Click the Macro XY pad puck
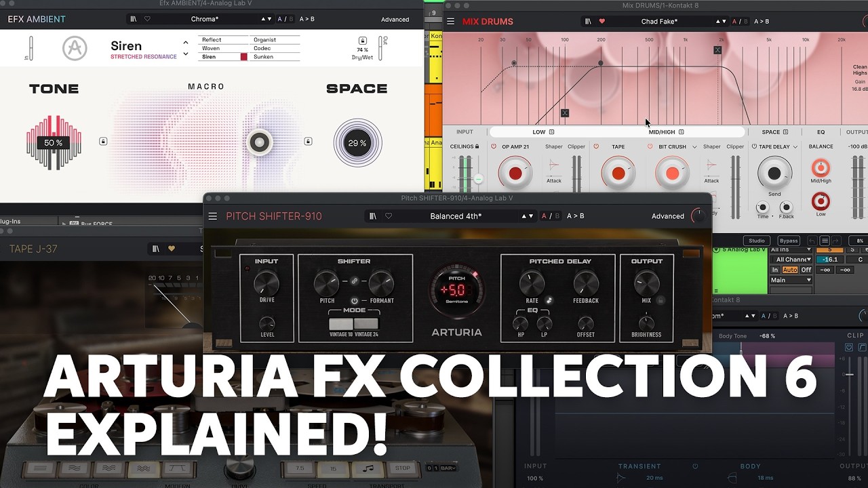This screenshot has height=488, width=868. pos(259,142)
